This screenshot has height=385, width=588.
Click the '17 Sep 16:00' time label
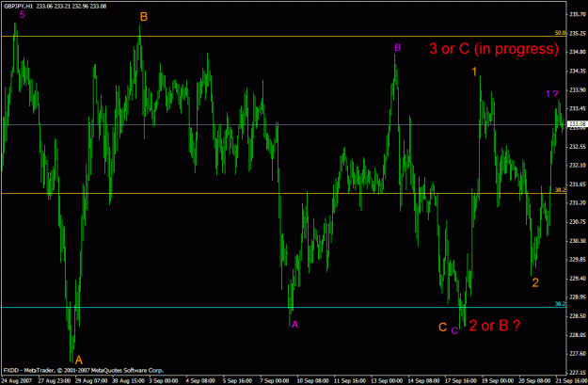coord(461,380)
